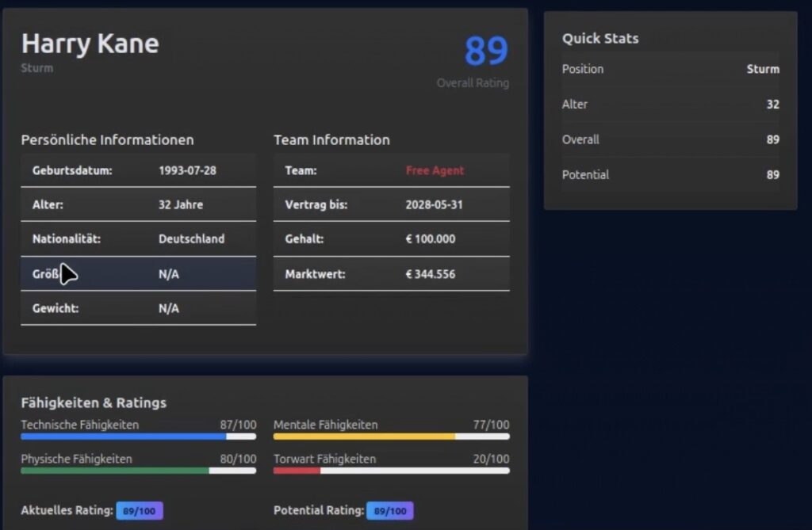Select the Potential row in Quick Stats
This screenshot has width=812, height=530.
[x=670, y=174]
